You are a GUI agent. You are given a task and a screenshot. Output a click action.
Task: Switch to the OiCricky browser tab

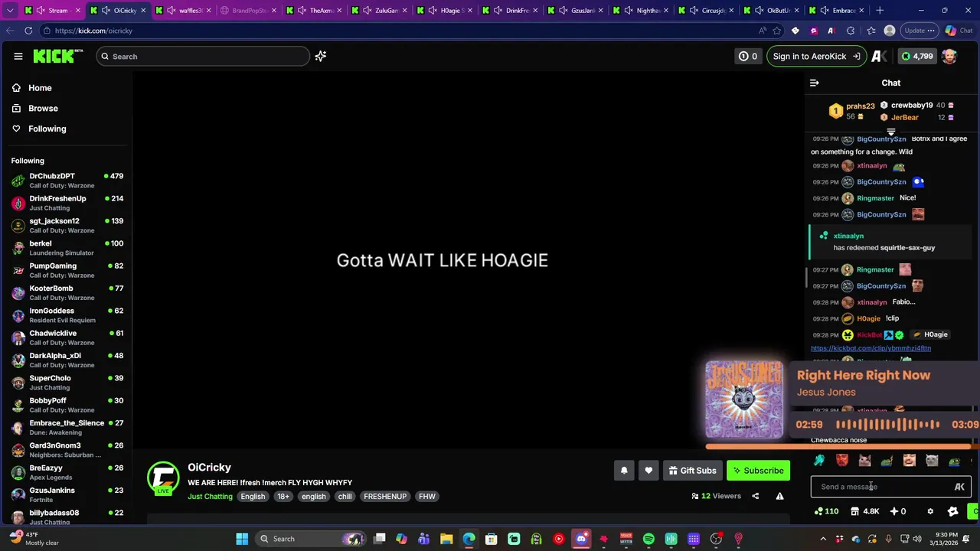click(119, 11)
